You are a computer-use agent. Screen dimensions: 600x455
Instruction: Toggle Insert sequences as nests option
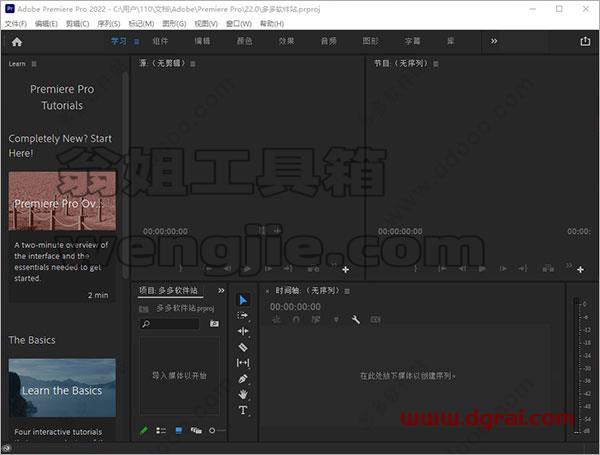coord(276,320)
